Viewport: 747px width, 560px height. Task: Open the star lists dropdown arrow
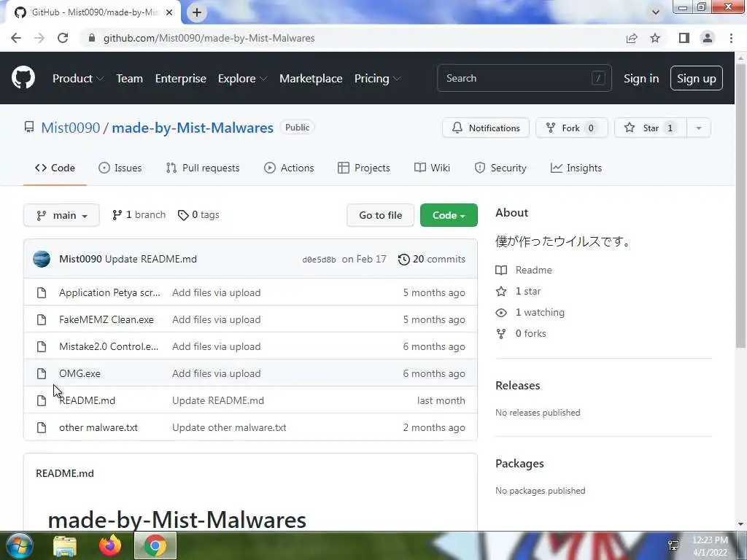[x=698, y=128]
